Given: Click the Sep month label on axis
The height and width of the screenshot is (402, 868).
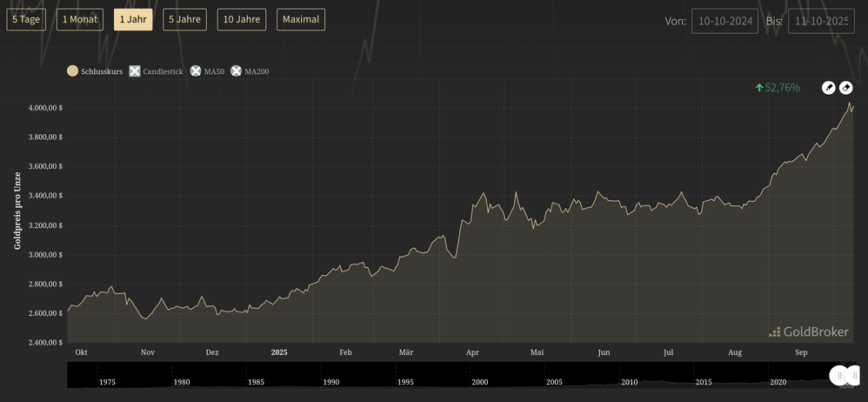Looking at the screenshot, I should [802, 352].
